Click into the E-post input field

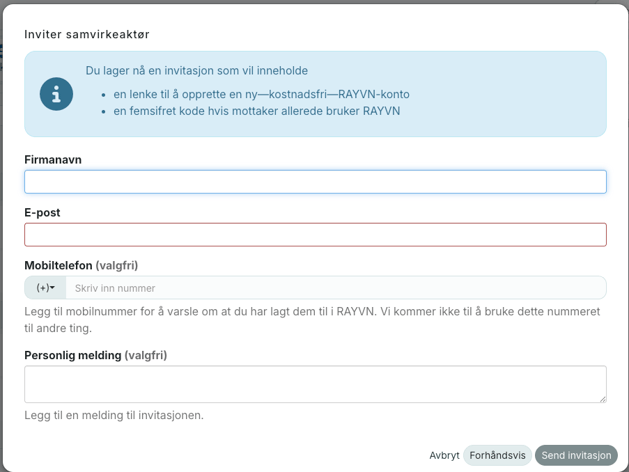pyautogui.click(x=315, y=234)
